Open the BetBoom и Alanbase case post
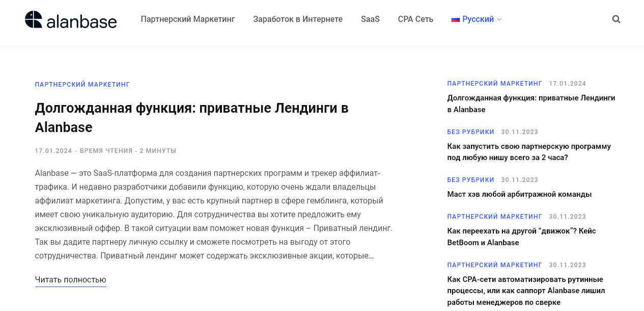 [521, 237]
